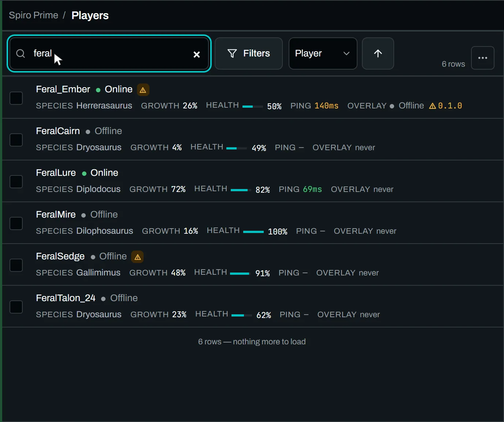
Task: Click FeralLure's 72% growth value
Action: coord(178,189)
